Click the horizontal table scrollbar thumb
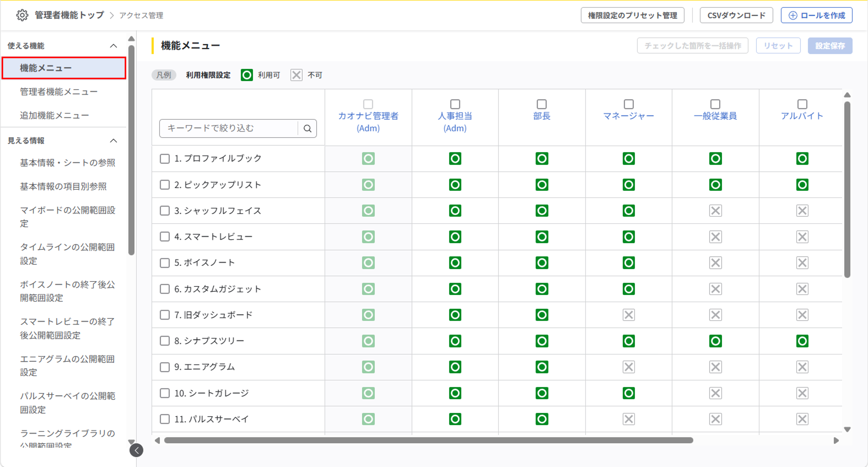 click(429, 440)
